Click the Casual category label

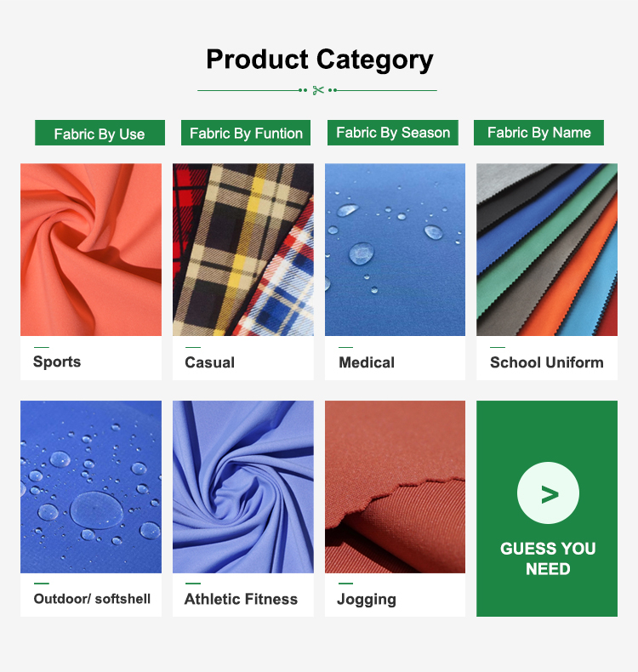[x=209, y=362]
